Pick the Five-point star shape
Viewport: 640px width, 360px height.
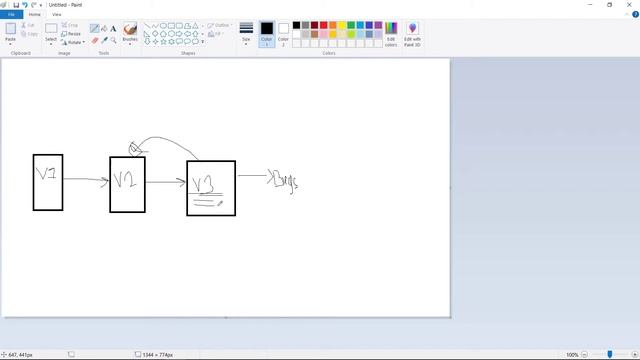(x=163, y=42)
